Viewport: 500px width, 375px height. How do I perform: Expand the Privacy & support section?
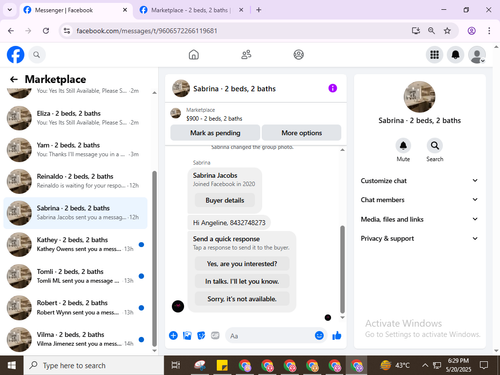(419, 238)
